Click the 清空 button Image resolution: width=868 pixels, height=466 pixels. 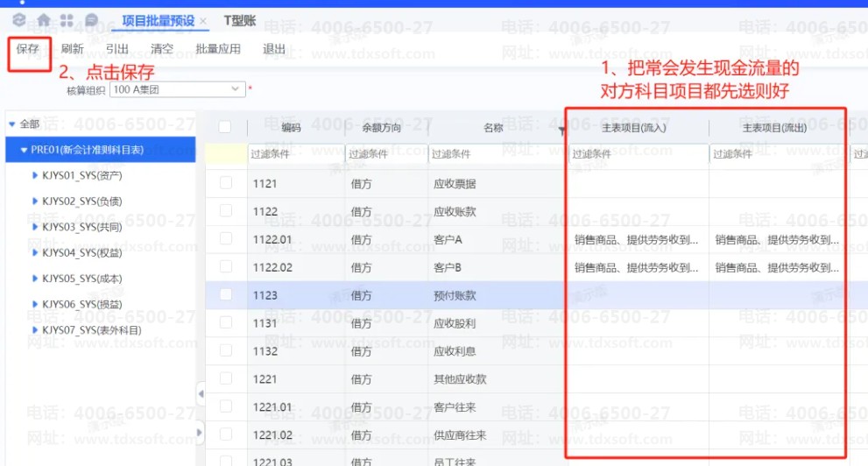[162, 49]
